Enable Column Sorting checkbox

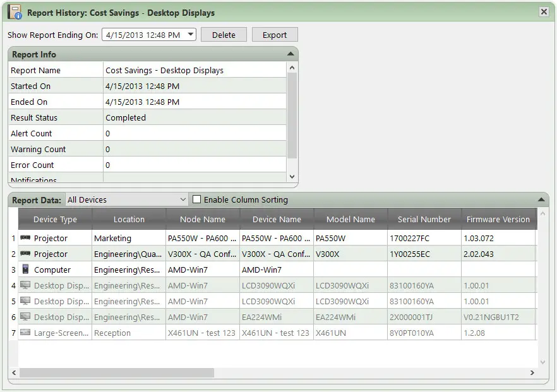[197, 199]
